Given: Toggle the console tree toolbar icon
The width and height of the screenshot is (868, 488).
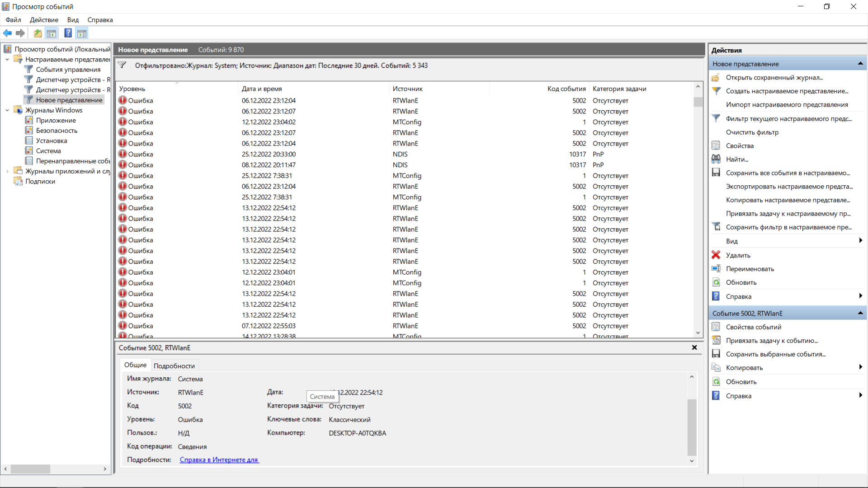Looking at the screenshot, I should [52, 33].
